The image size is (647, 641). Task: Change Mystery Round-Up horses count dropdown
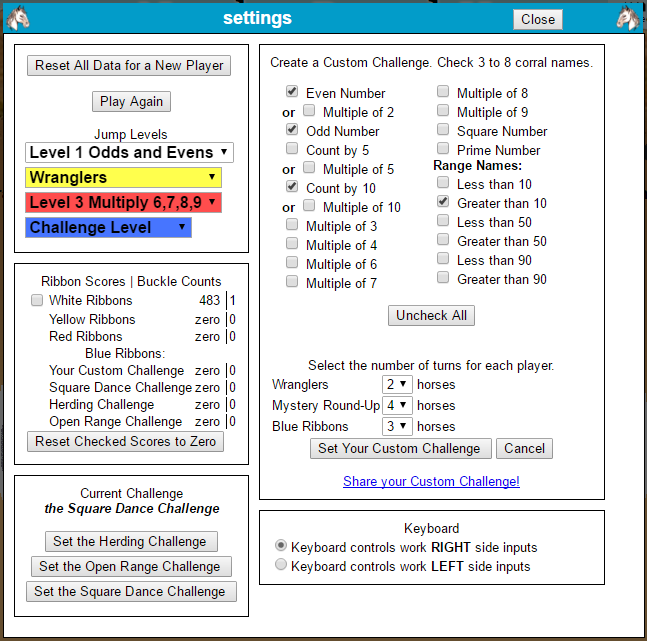[x=397, y=406]
